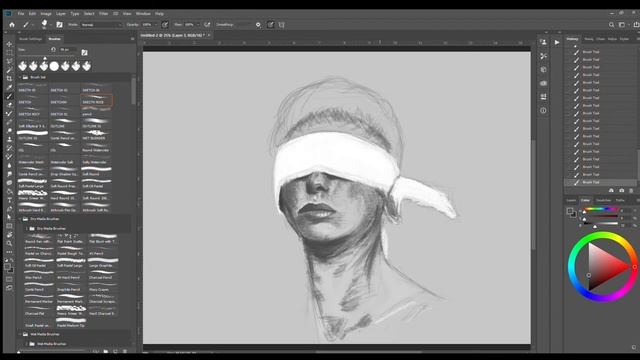Delete current history state trash icon

click(x=631, y=190)
